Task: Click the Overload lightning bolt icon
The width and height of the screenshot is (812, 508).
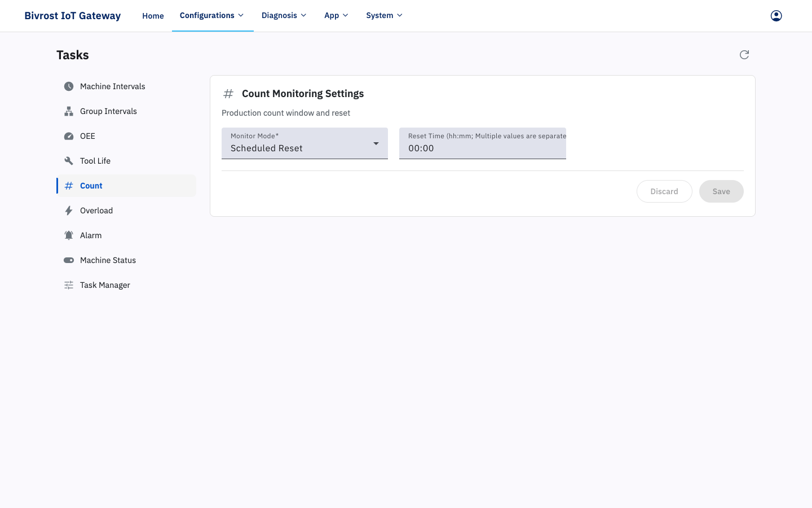Action: click(x=69, y=211)
